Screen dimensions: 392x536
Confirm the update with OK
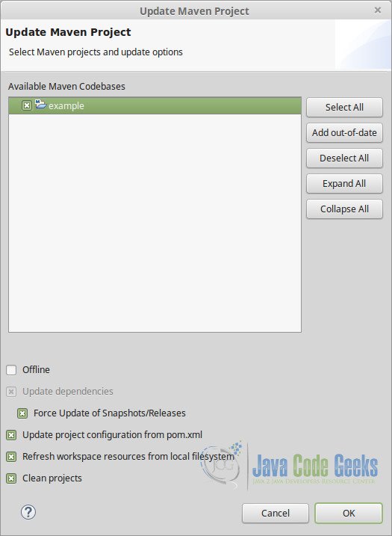(348, 513)
